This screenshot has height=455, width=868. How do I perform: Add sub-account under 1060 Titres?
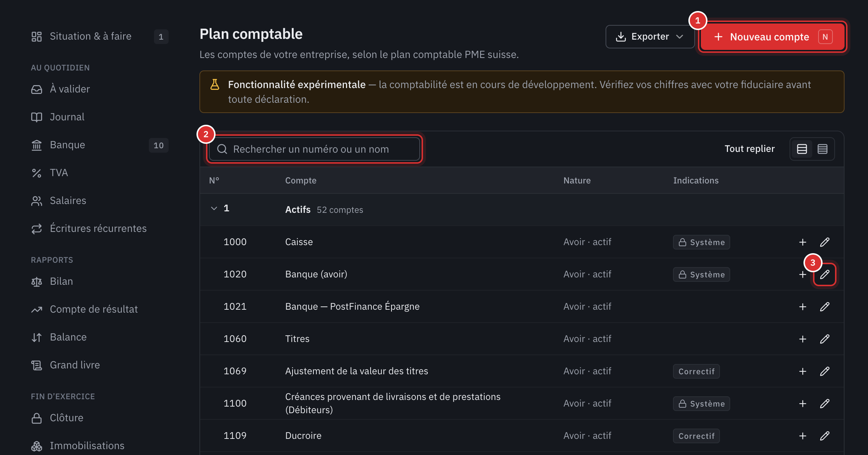[803, 339]
